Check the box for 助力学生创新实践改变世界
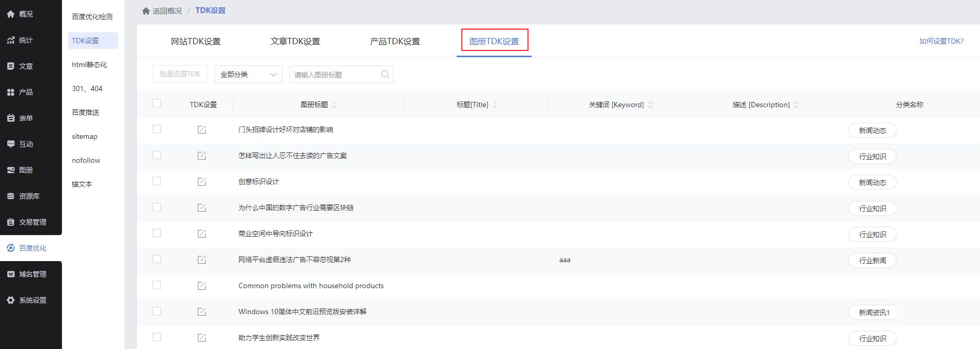 point(157,337)
